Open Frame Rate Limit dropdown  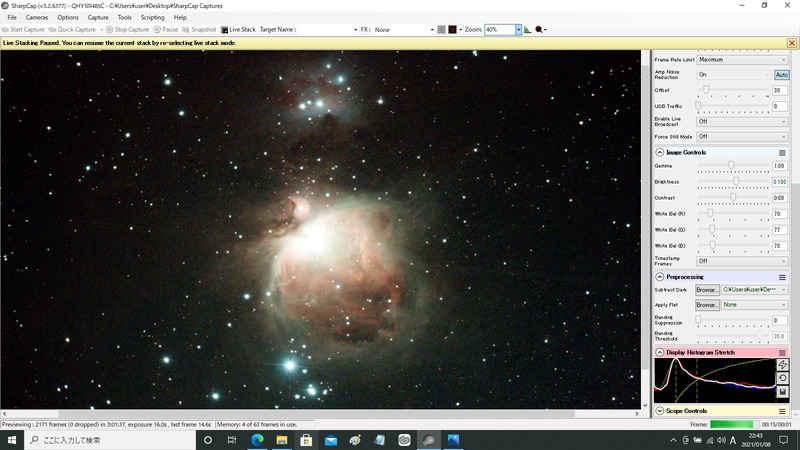pos(742,60)
